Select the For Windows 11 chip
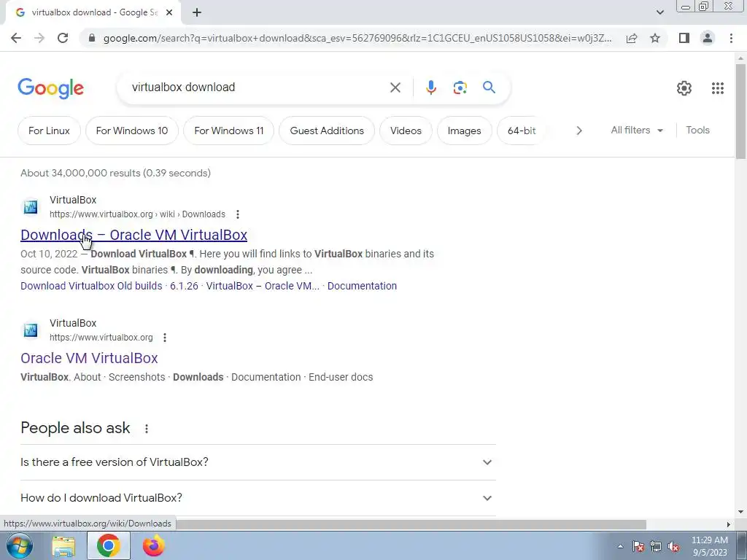The width and height of the screenshot is (747, 560). (228, 131)
